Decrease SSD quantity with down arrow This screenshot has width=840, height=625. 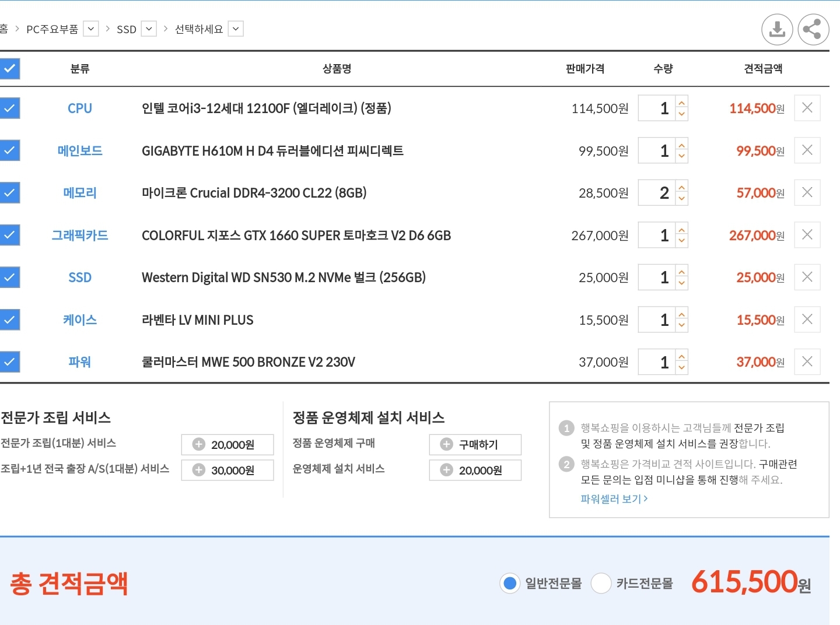pos(682,283)
